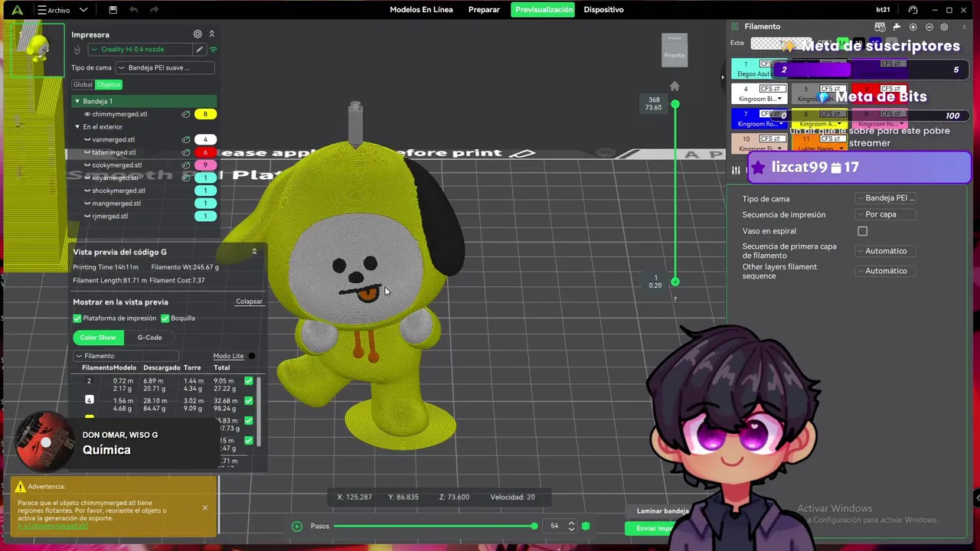Image resolution: width=980 pixels, height=551 pixels.
Task: Collapse the En el exterior tree node
Action: [77, 127]
